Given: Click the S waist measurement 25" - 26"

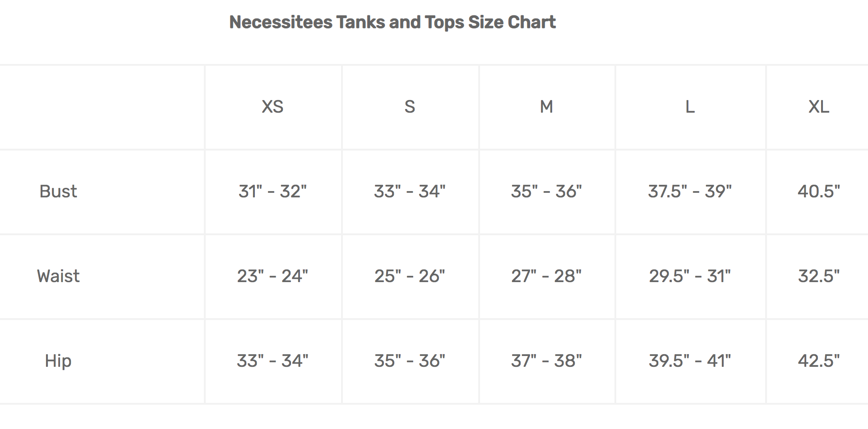Looking at the screenshot, I should [x=410, y=276].
